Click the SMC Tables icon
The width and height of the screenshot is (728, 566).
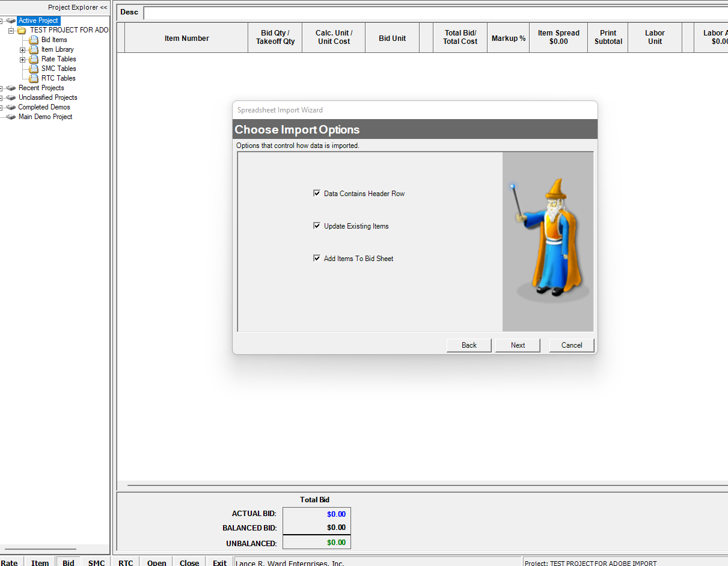pyautogui.click(x=34, y=69)
